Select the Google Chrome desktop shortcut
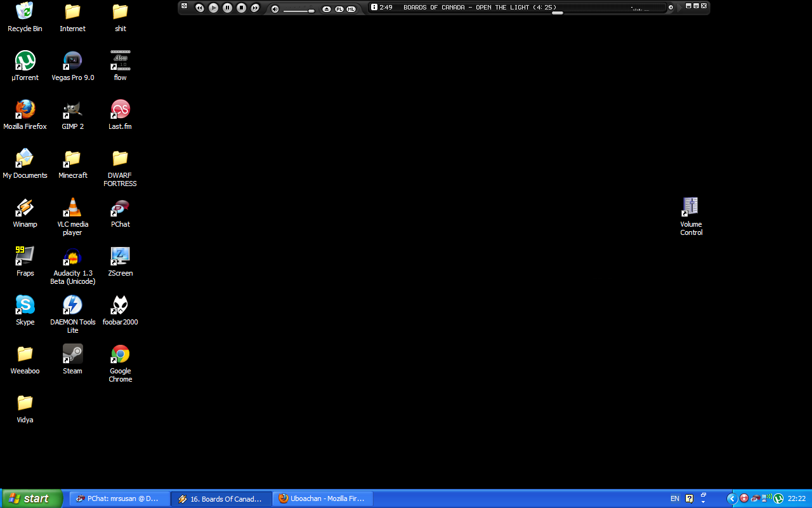Screen dimensions: 812x508 pos(120,363)
